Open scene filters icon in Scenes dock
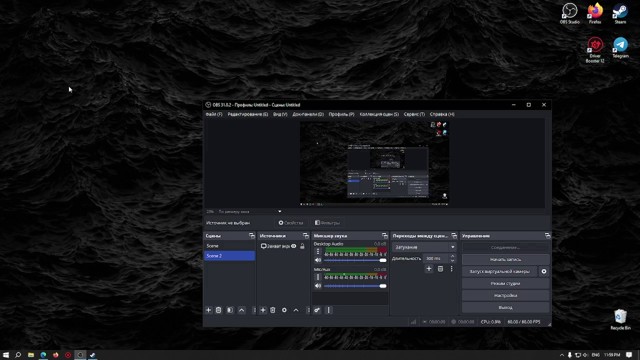Viewport: 640px width, 360px height. point(230,310)
